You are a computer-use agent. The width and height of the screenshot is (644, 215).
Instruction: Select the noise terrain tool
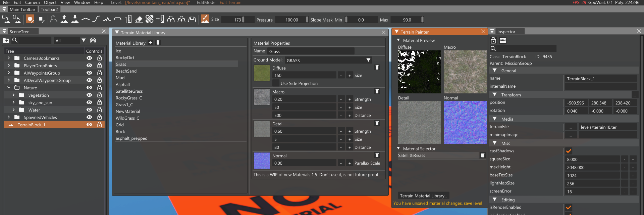[x=107, y=19]
